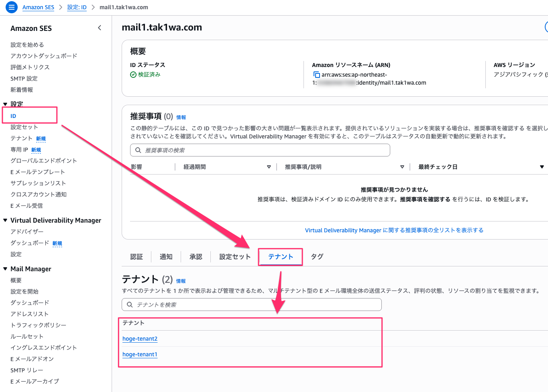
Task: Focus the テナントを検索 search field
Action: point(252,305)
